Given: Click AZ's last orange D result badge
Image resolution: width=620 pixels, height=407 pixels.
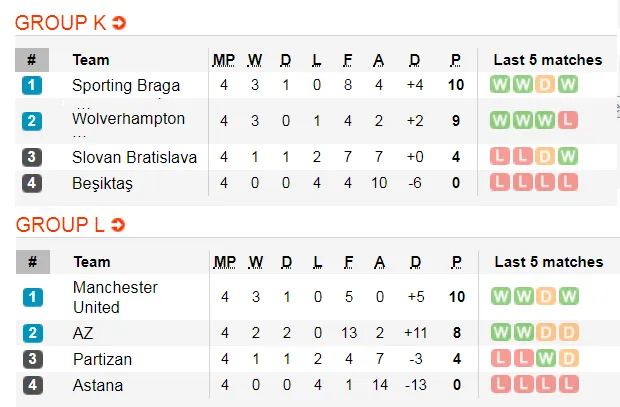Looking at the screenshot, I should pyautogui.click(x=568, y=332).
